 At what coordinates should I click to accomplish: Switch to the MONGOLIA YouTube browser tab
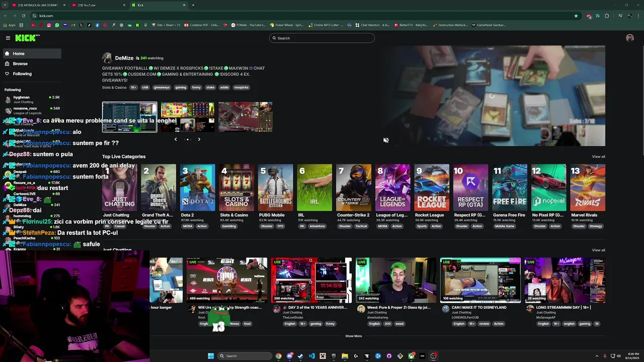[38, 5]
